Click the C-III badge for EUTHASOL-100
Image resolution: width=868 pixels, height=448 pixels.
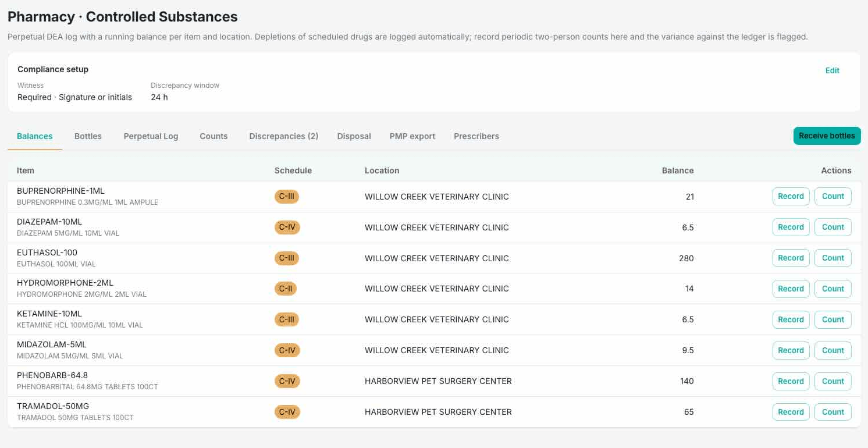[x=287, y=258]
